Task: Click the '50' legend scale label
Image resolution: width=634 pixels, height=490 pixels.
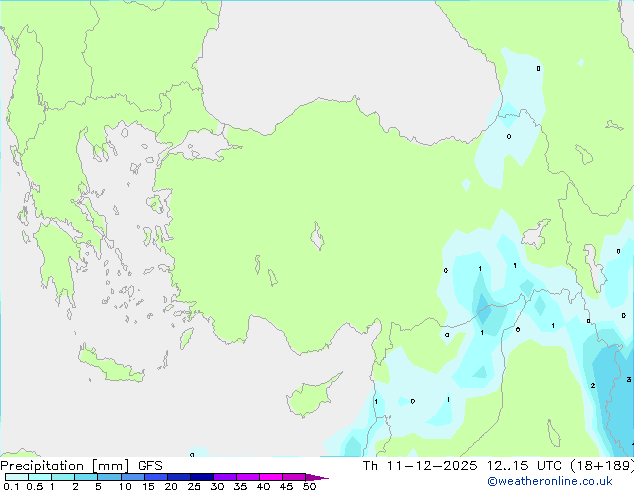Action: (x=309, y=486)
